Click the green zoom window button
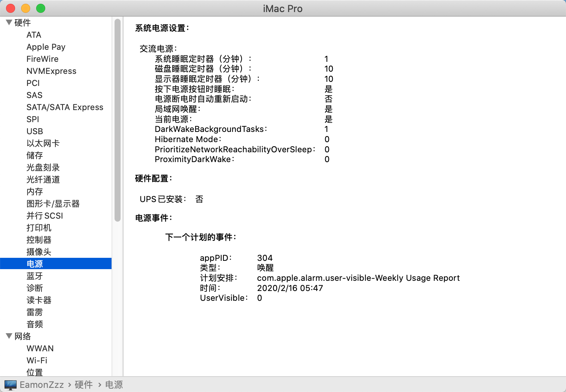 [x=41, y=8]
